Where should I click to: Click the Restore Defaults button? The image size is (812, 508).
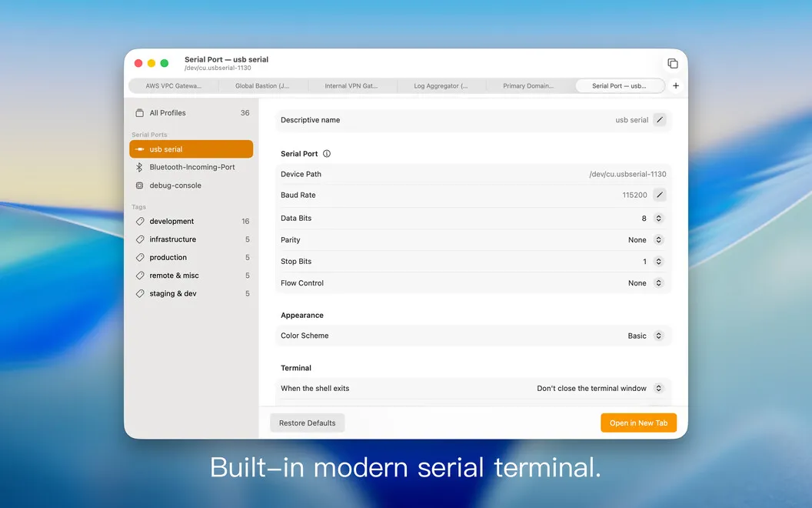pos(307,423)
